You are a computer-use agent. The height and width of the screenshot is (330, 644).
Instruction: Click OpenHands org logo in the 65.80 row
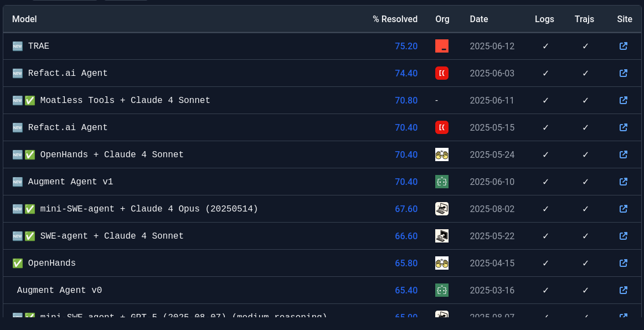click(x=442, y=262)
